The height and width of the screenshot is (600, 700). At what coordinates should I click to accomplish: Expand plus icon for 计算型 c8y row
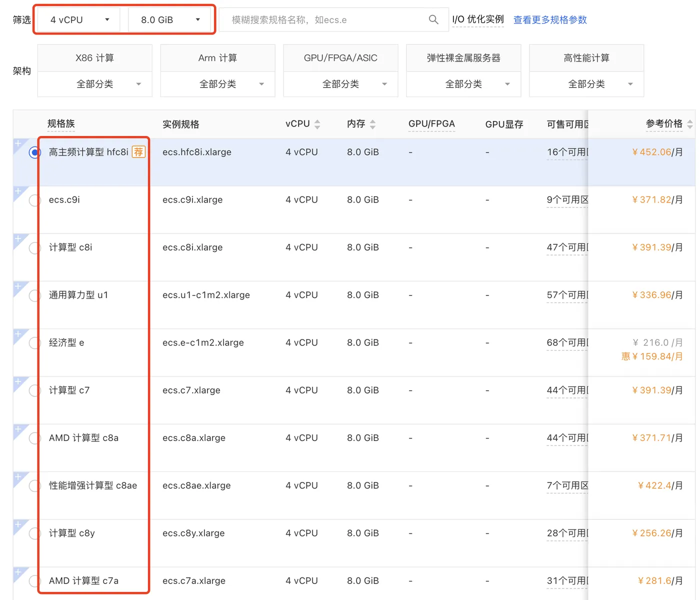[18, 524]
